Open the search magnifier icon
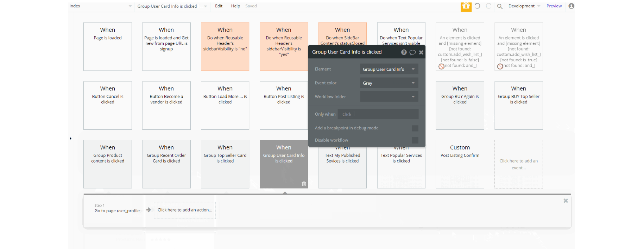 (500, 6)
